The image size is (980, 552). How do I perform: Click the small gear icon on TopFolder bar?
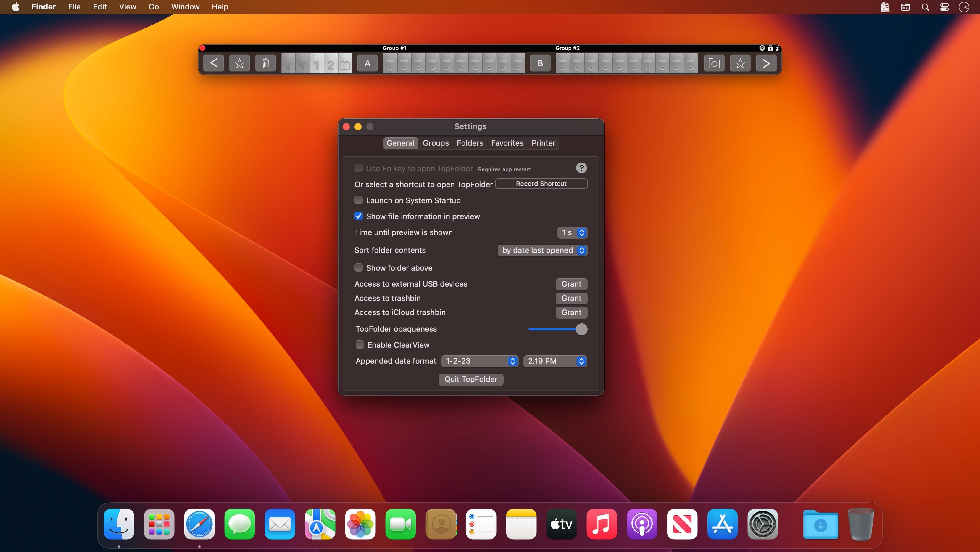pos(762,48)
